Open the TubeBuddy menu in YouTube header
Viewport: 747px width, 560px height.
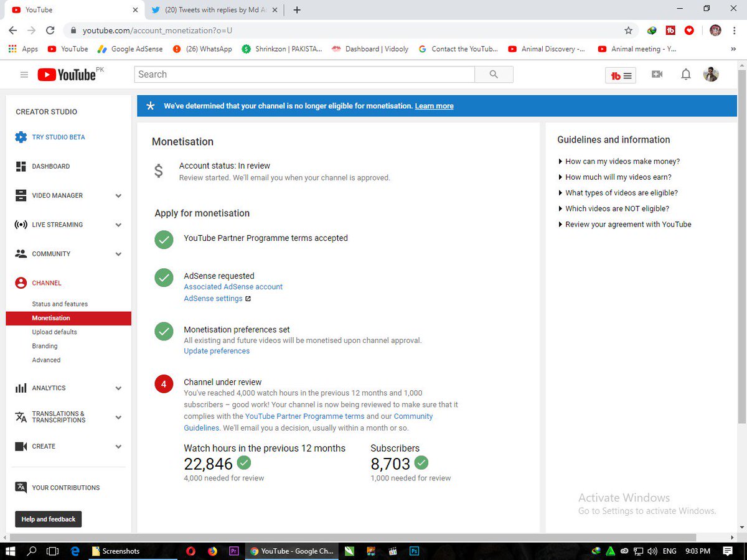point(621,75)
